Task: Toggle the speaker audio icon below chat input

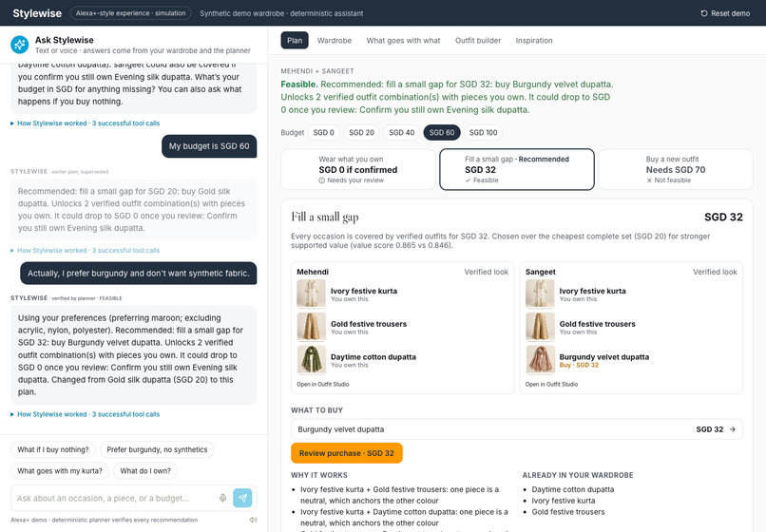Action: [253, 520]
